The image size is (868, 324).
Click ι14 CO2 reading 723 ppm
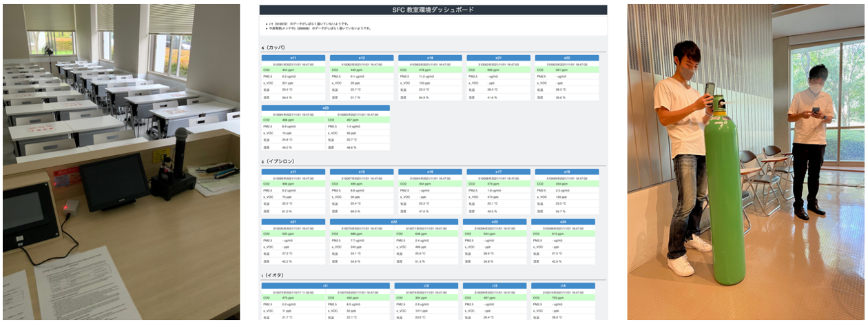[x=559, y=297]
